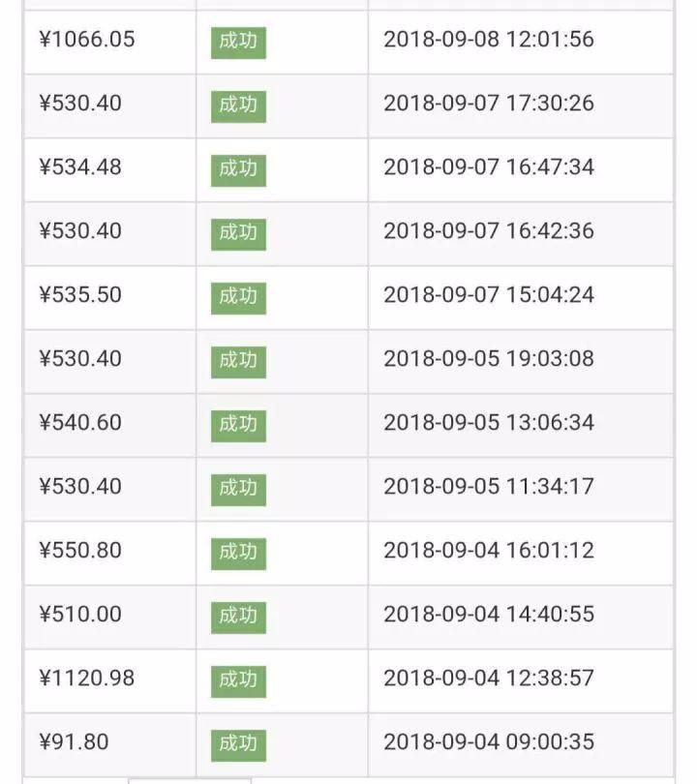Click the ¥540.60 amount
This screenshot has width=697, height=784.
(x=80, y=422)
